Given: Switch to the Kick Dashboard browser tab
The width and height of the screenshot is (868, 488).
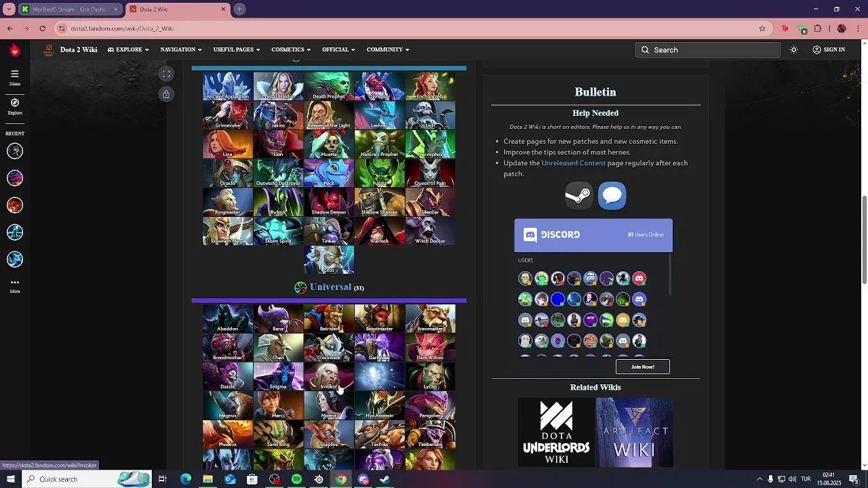Looking at the screenshot, I should coord(70,9).
